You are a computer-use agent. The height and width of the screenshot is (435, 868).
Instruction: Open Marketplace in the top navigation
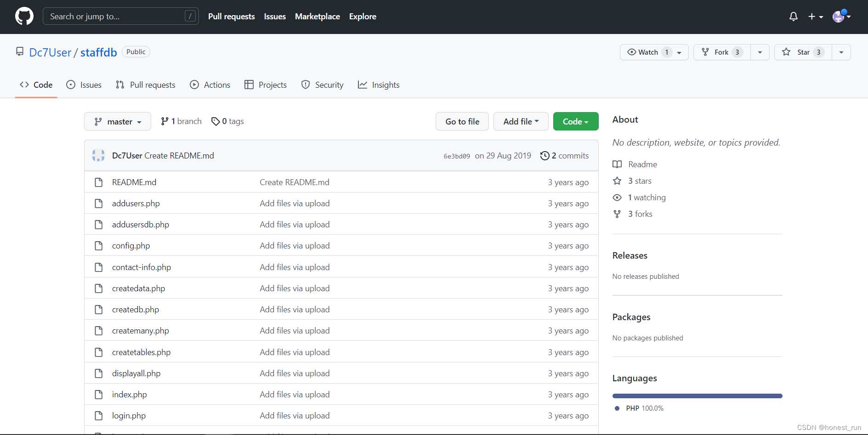318,17
